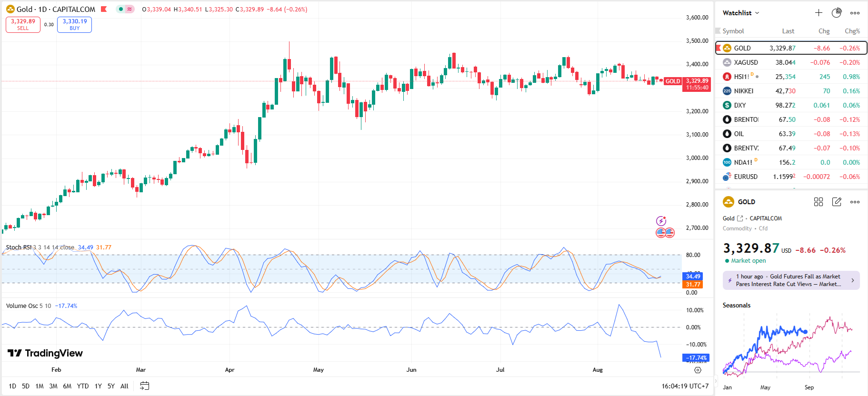Expand the Gold Futures news banner chevron
Image resolution: width=868 pixels, height=396 pixels.
point(852,280)
